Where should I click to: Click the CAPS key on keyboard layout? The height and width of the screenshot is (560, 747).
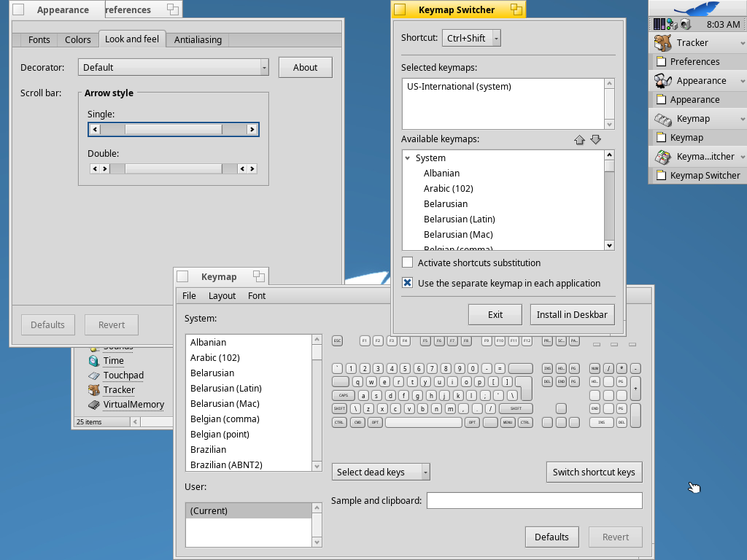click(x=344, y=395)
